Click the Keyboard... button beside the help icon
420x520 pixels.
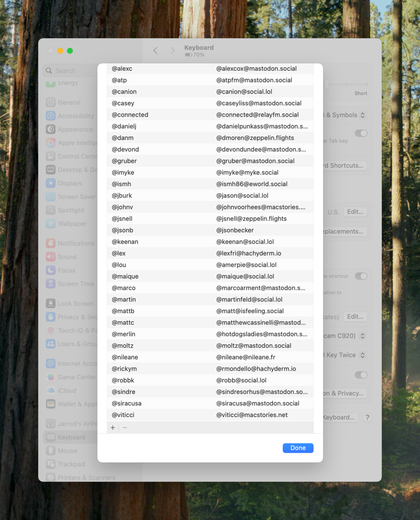pos(341,417)
